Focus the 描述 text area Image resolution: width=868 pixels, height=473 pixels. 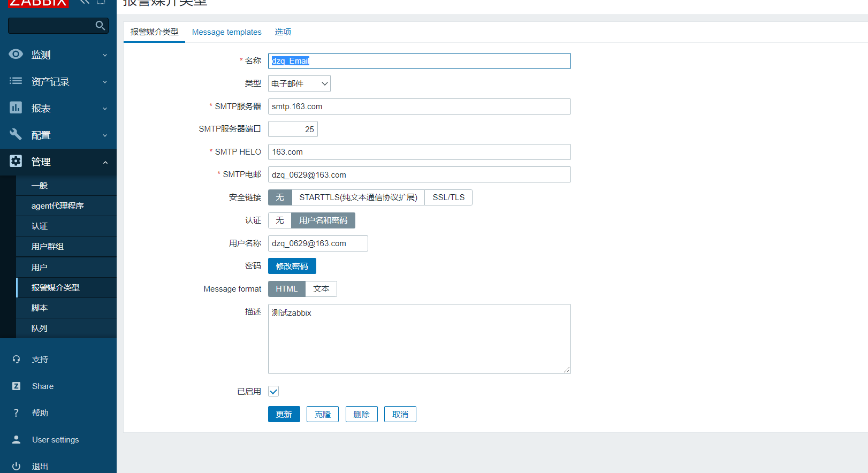[x=420, y=339]
